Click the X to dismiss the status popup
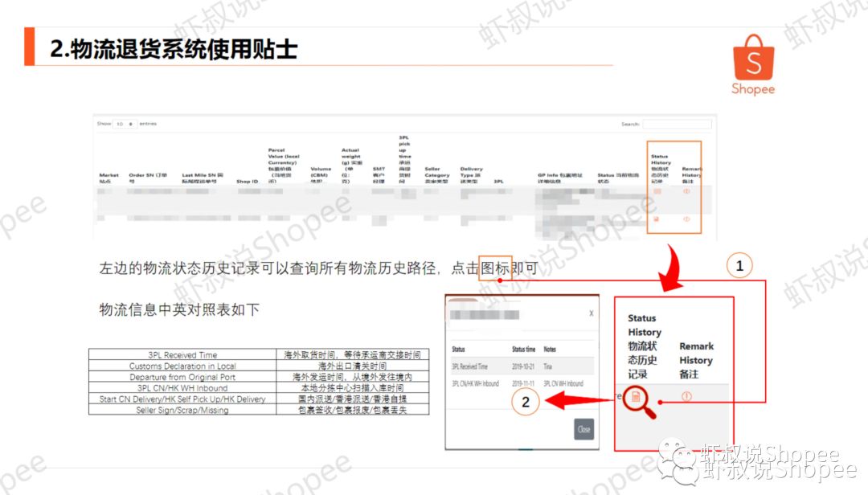 click(x=591, y=313)
